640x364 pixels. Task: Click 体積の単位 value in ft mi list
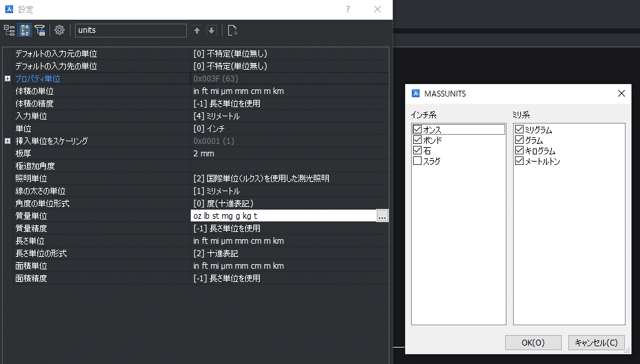point(238,91)
